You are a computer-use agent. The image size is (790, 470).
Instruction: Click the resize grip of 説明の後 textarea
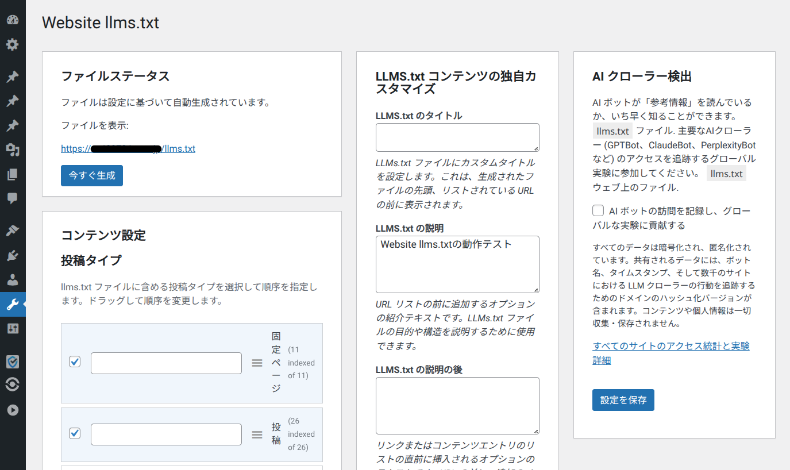click(536, 431)
